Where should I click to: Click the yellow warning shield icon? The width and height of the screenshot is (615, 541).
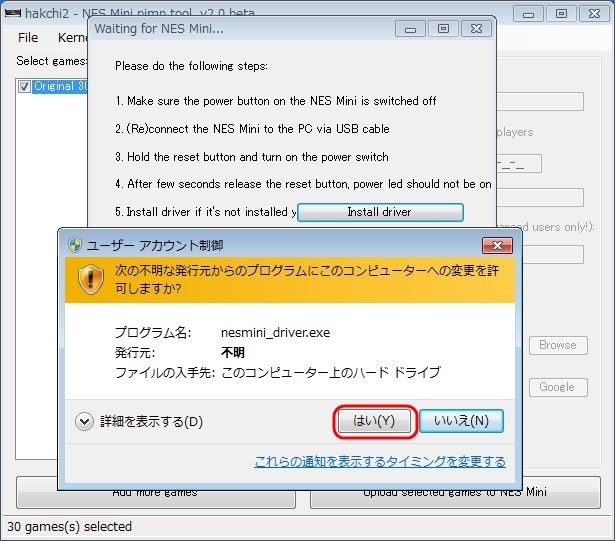(x=91, y=279)
